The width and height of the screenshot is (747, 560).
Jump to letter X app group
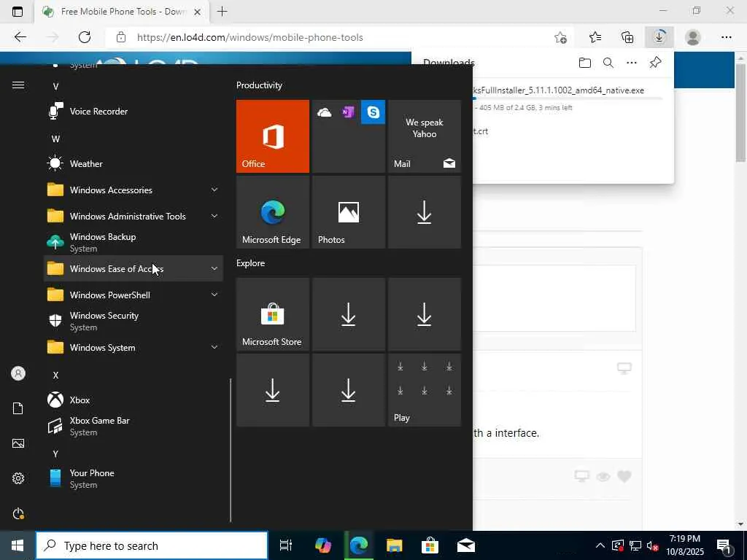pyautogui.click(x=55, y=376)
